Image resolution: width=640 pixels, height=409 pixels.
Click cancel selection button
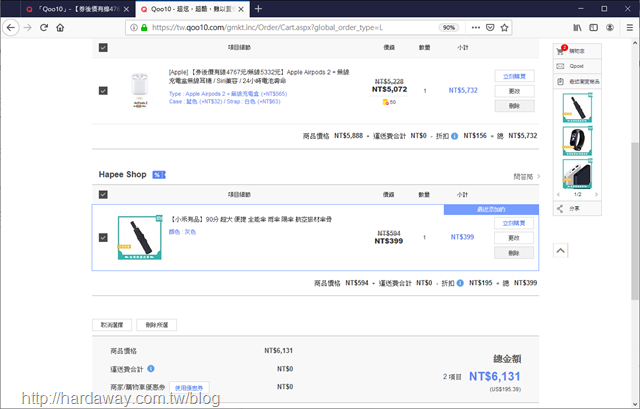(112, 325)
